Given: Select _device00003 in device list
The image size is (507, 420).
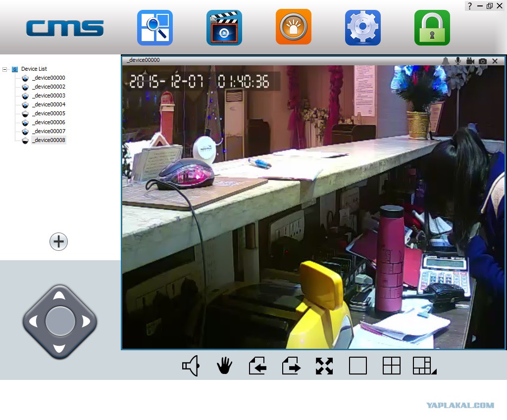Looking at the screenshot, I should (x=49, y=95).
